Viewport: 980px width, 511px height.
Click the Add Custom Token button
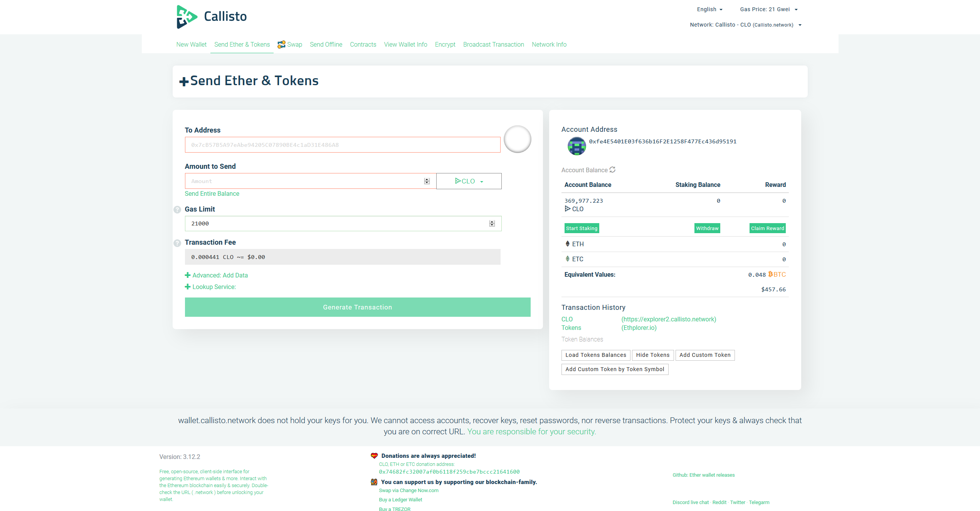coord(705,355)
